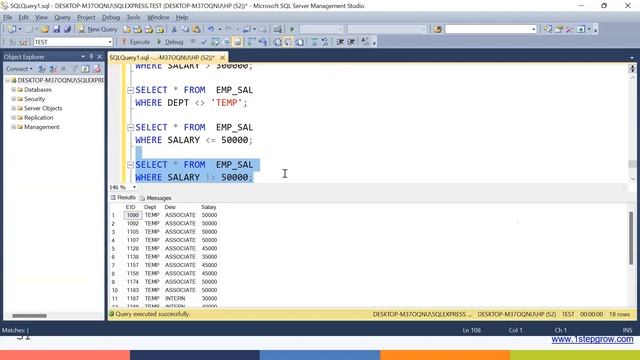Open the Query menu
The image size is (640, 360).
point(62,17)
